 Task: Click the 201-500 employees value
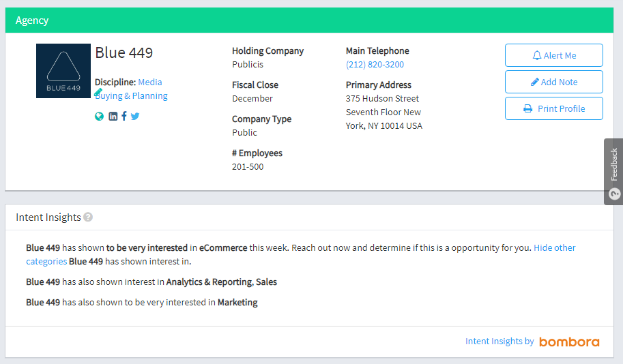(248, 167)
